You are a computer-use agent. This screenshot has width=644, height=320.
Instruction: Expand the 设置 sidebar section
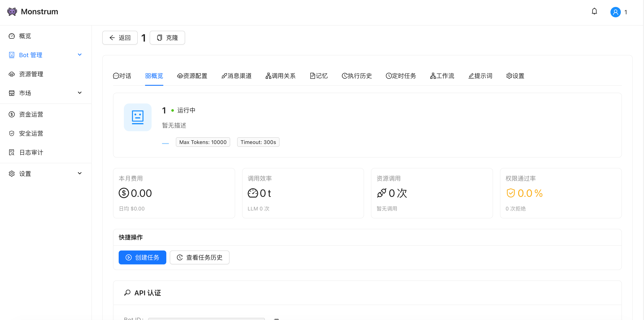click(79, 173)
